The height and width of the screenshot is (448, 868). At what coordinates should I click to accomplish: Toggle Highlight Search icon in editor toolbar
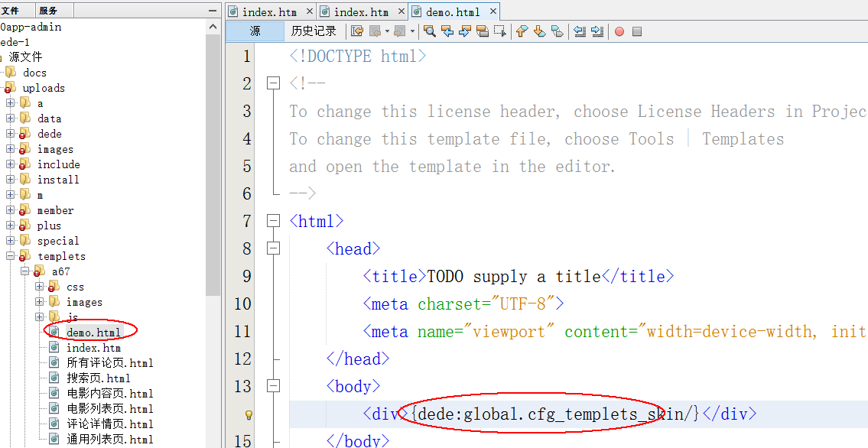point(483,31)
